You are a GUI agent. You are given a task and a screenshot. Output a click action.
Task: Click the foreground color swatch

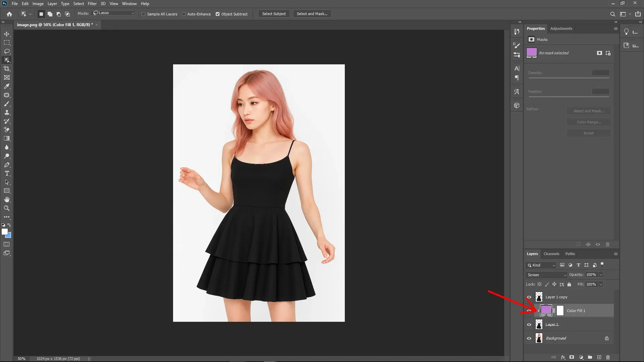pyautogui.click(x=4, y=231)
